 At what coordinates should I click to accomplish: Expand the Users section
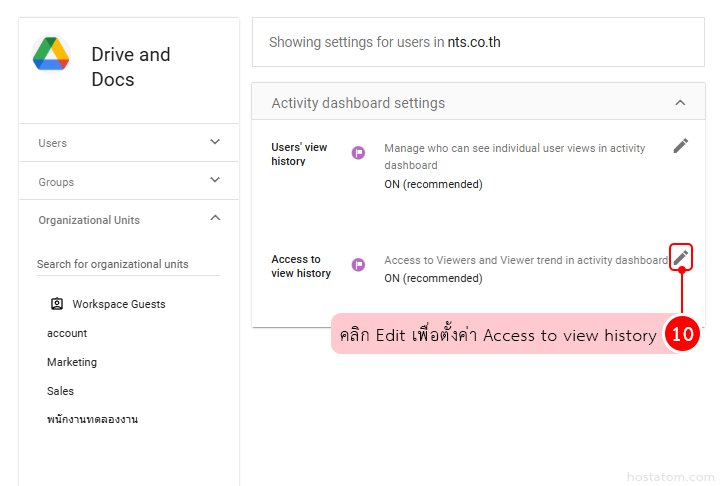(215, 141)
